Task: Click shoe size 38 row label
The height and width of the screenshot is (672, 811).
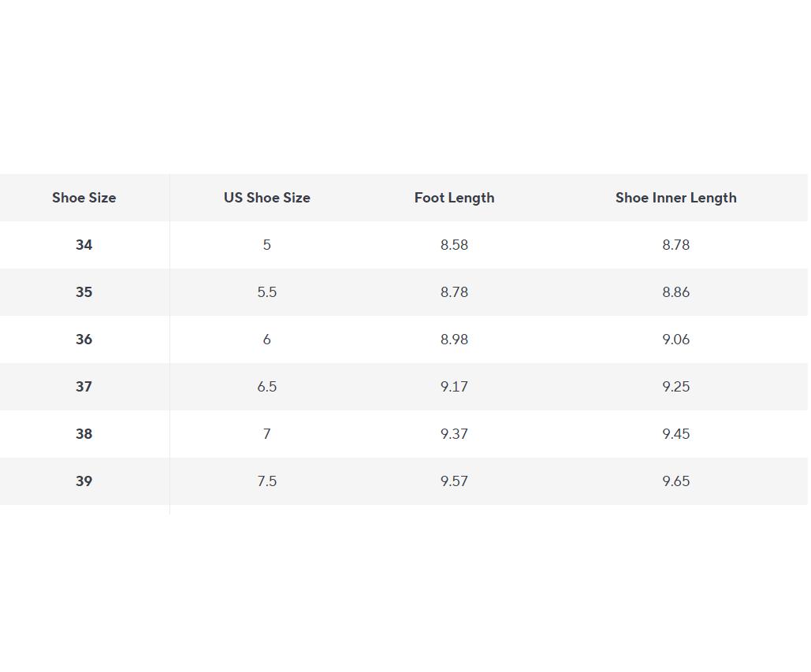Action: tap(84, 434)
